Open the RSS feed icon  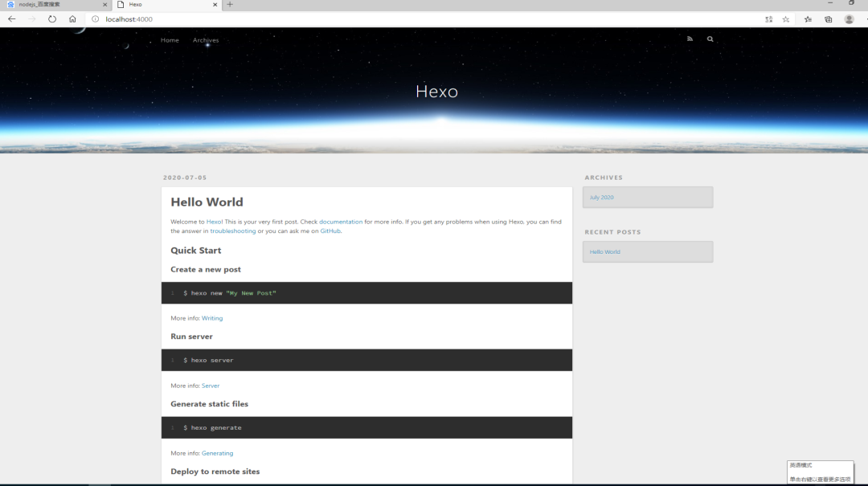click(x=690, y=39)
